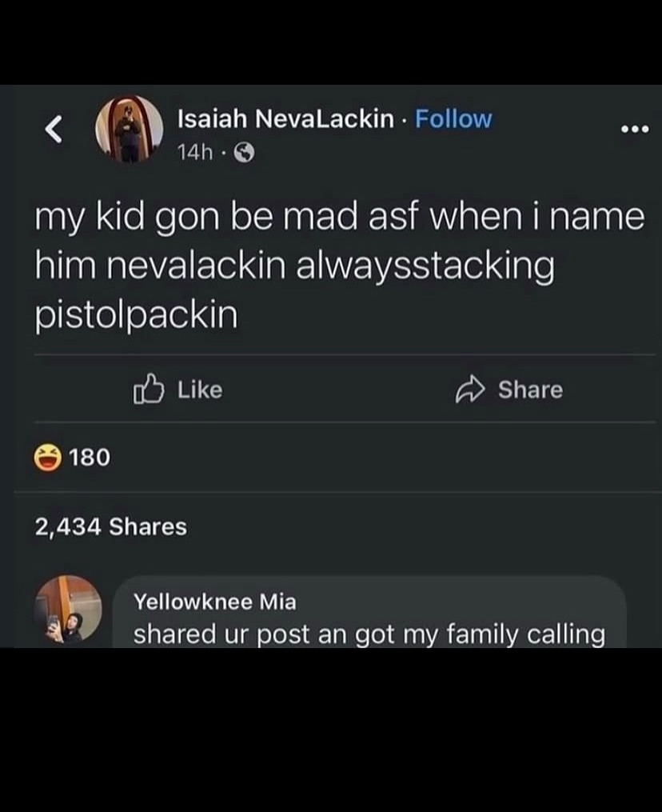Click the Share button label
662x812 pixels.
point(531,390)
